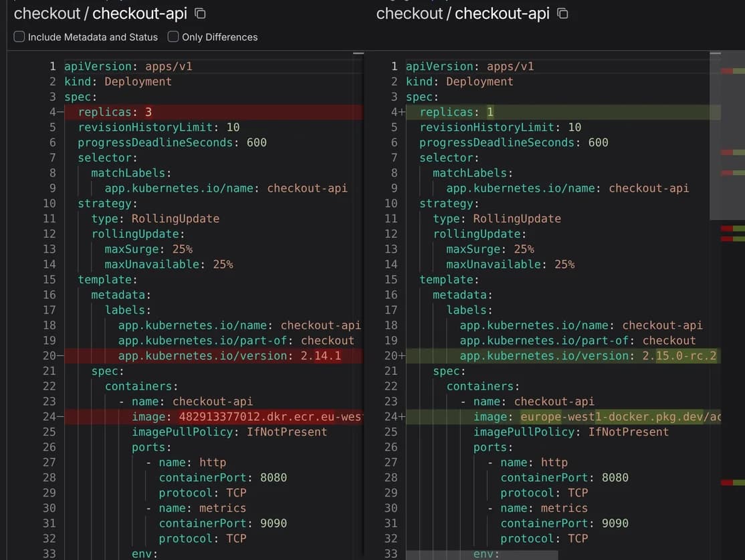This screenshot has width=745, height=560.
Task: Click maxSurge: 25% in the left pane
Action: pos(148,249)
